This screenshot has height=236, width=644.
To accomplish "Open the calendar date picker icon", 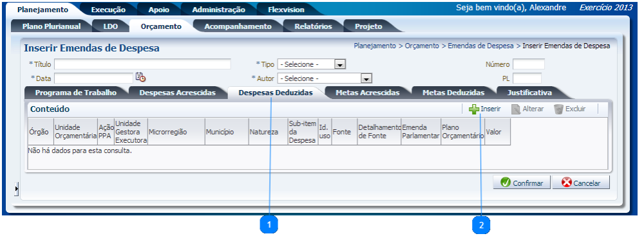I will (140, 77).
